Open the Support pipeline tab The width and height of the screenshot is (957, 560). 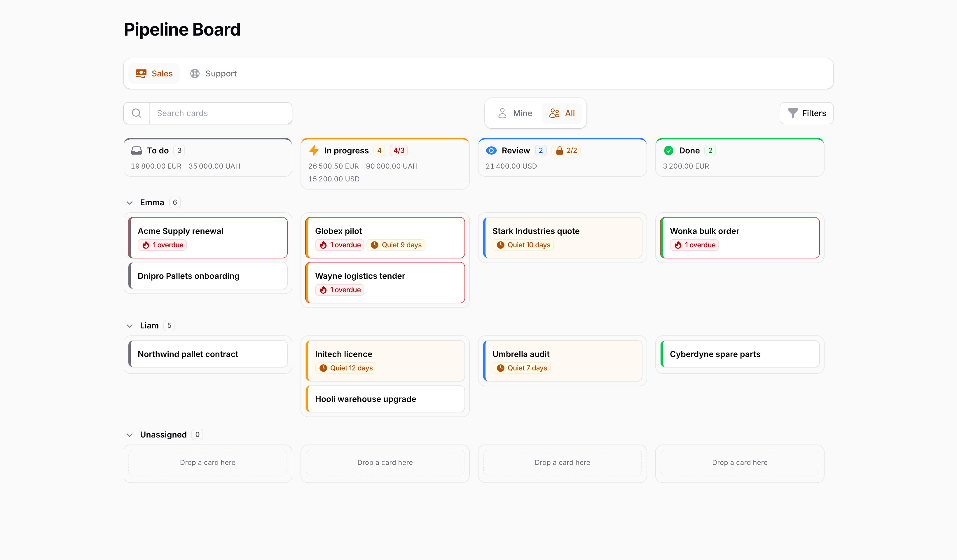pyautogui.click(x=213, y=74)
